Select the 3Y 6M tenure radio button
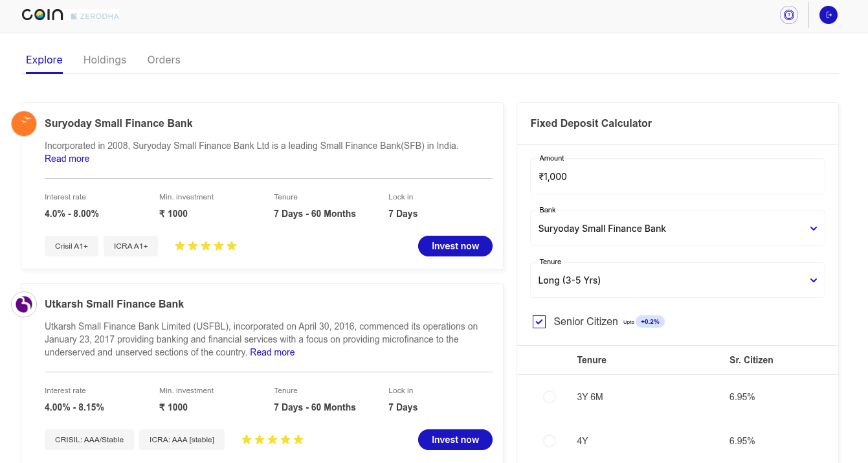868x463 pixels. point(550,397)
